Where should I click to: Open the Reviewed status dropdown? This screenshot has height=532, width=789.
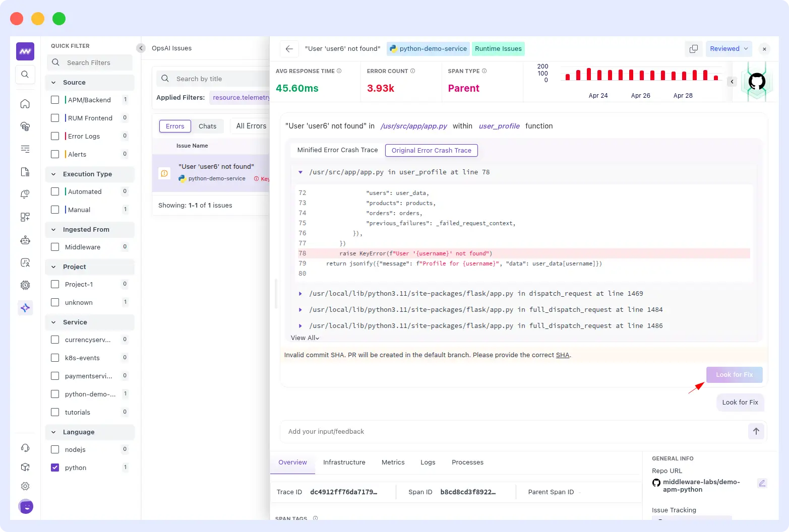coord(728,48)
